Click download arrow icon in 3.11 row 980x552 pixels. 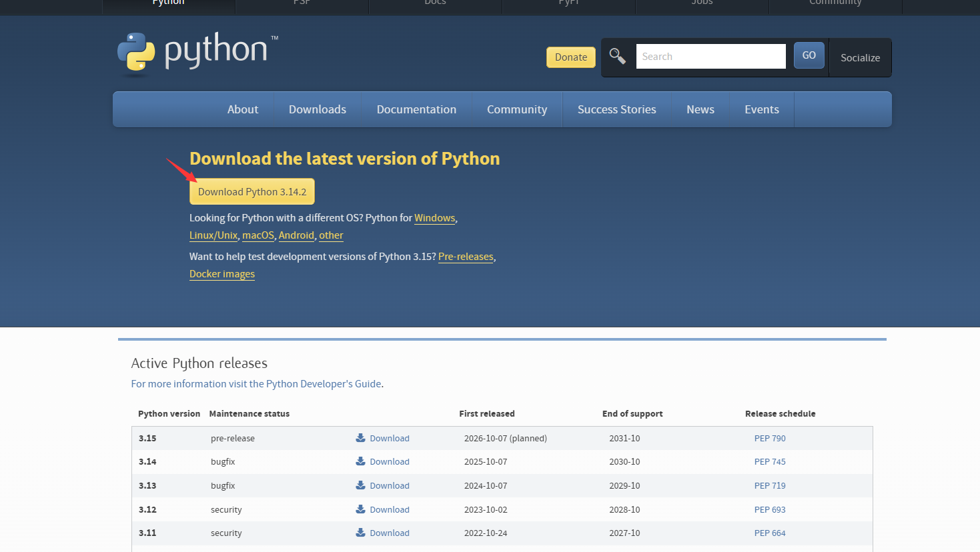(x=360, y=533)
